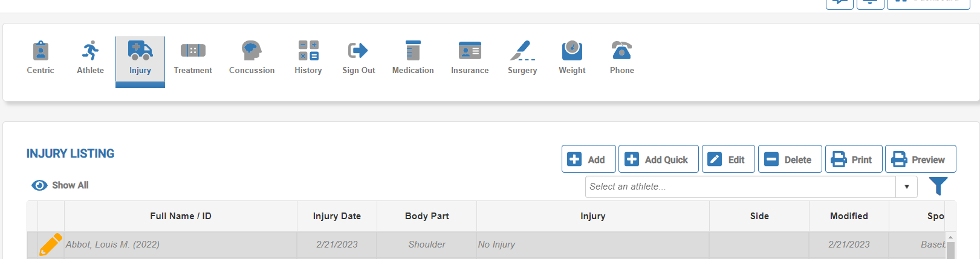Open the Surgery scalpel icon

click(x=522, y=51)
